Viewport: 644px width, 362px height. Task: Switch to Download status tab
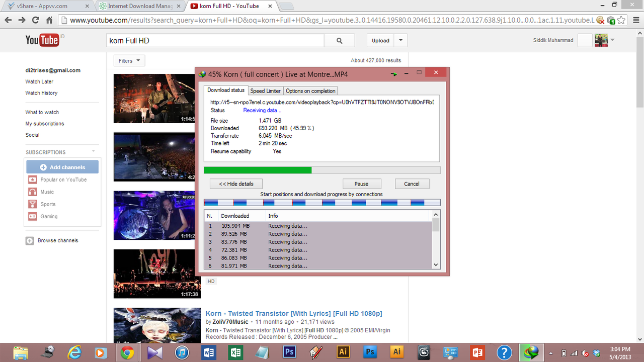pos(226,90)
